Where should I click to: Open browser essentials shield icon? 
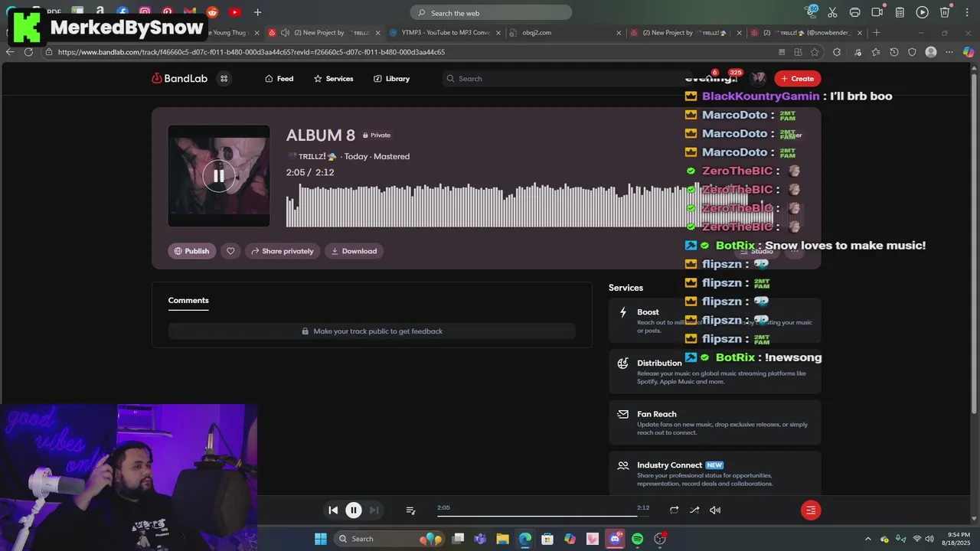pos(912,52)
